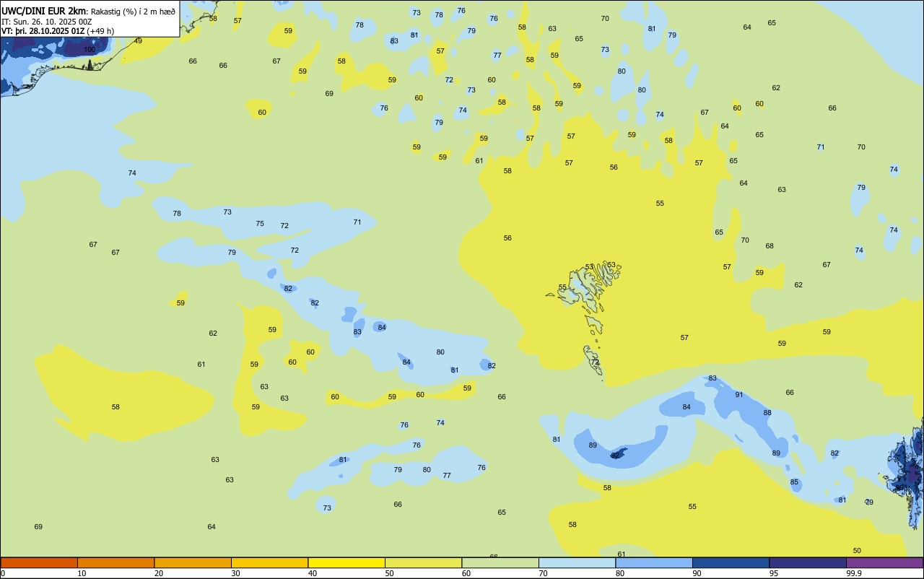
Task: Click the pale yellow 50–60 legend swatch
Action: pos(423,562)
